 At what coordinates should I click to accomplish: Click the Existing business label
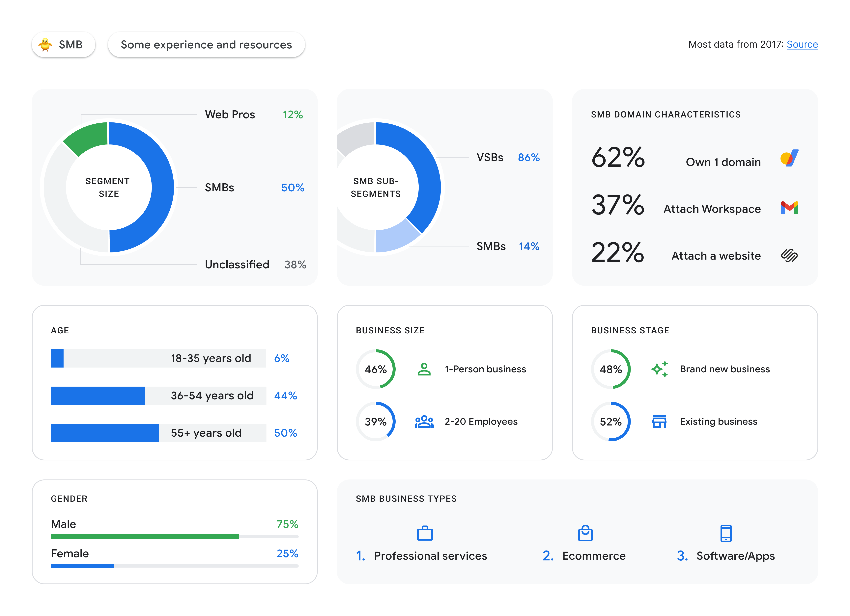coord(719,422)
